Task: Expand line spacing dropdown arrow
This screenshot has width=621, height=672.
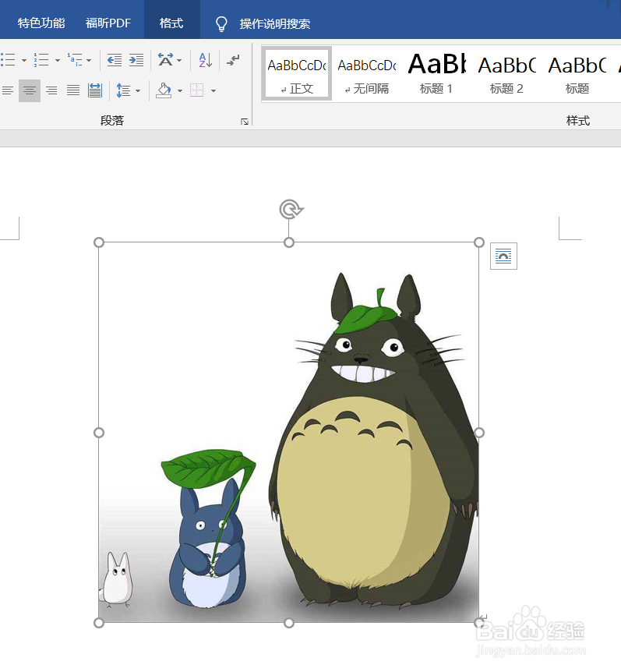Action: click(138, 91)
